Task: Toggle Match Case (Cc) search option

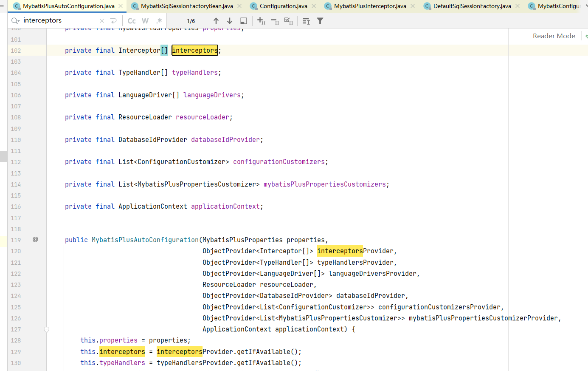Action: (x=132, y=21)
